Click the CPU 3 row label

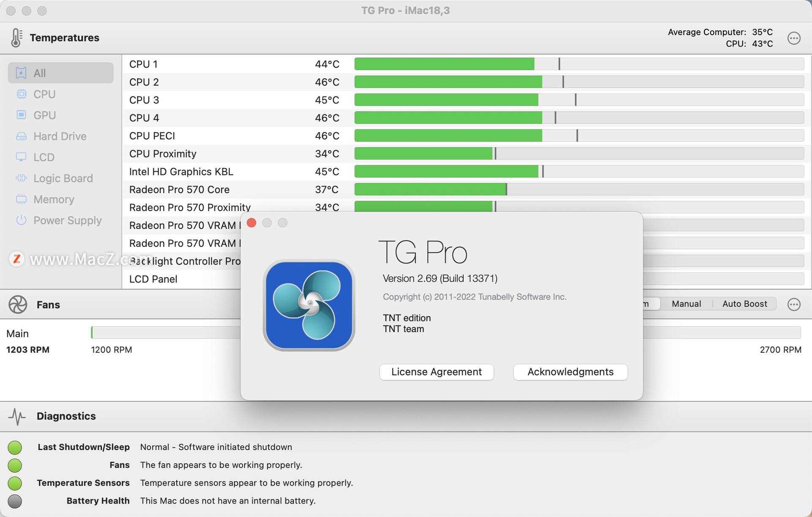pyautogui.click(x=144, y=100)
